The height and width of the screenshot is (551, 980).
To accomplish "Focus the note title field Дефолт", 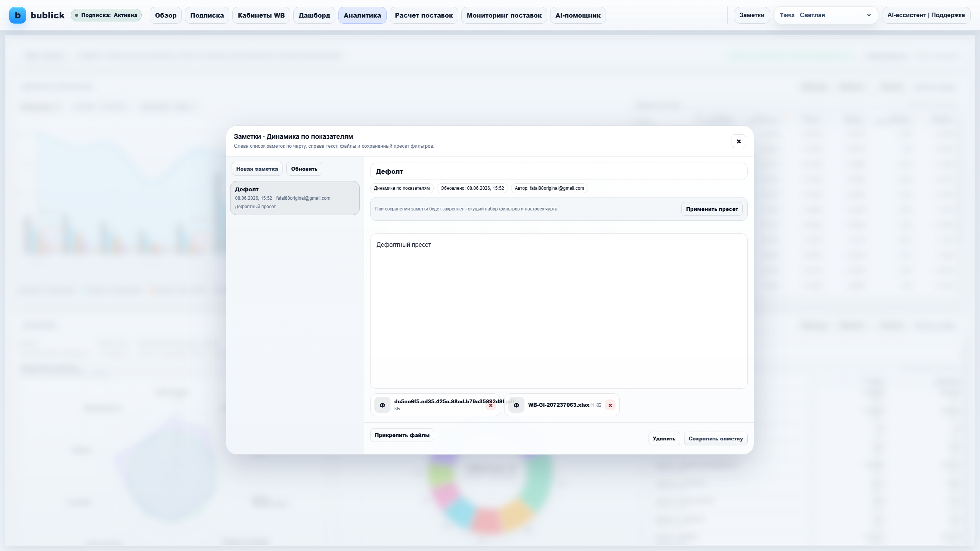I will (559, 171).
